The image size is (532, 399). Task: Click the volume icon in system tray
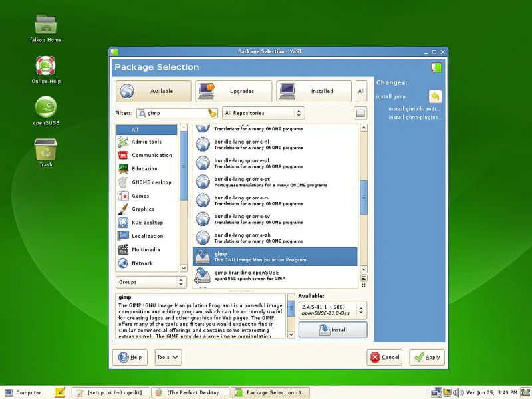coord(448,392)
